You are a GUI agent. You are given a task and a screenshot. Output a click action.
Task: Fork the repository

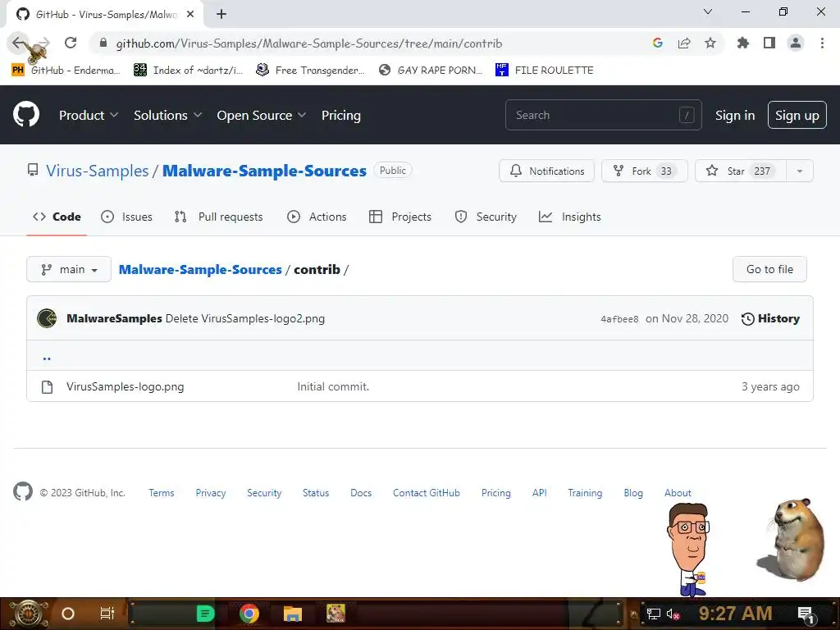tap(645, 171)
